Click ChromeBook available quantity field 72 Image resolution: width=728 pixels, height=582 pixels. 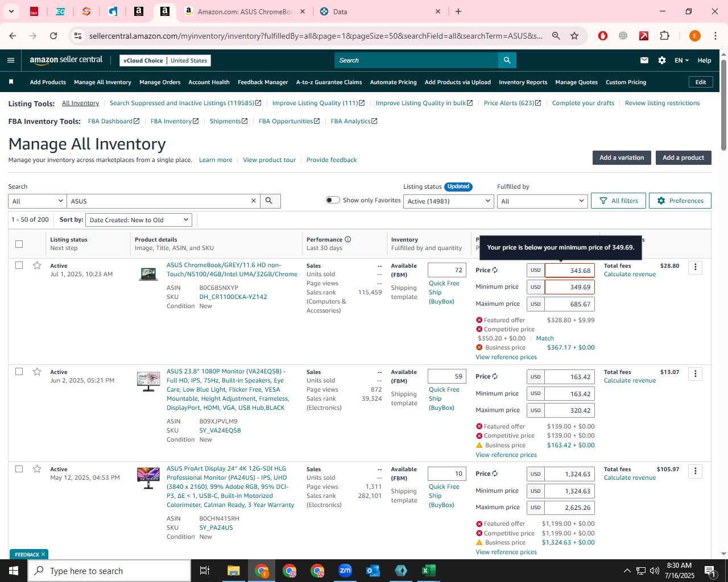[x=447, y=270]
